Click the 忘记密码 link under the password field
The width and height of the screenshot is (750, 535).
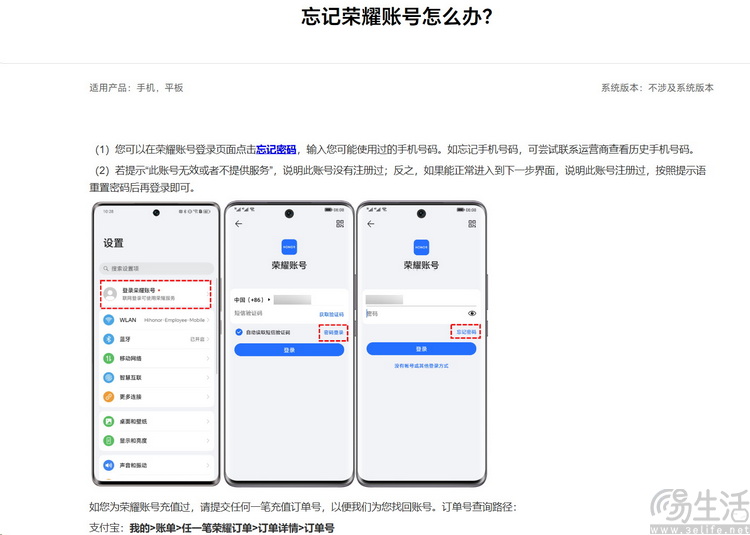(466, 331)
